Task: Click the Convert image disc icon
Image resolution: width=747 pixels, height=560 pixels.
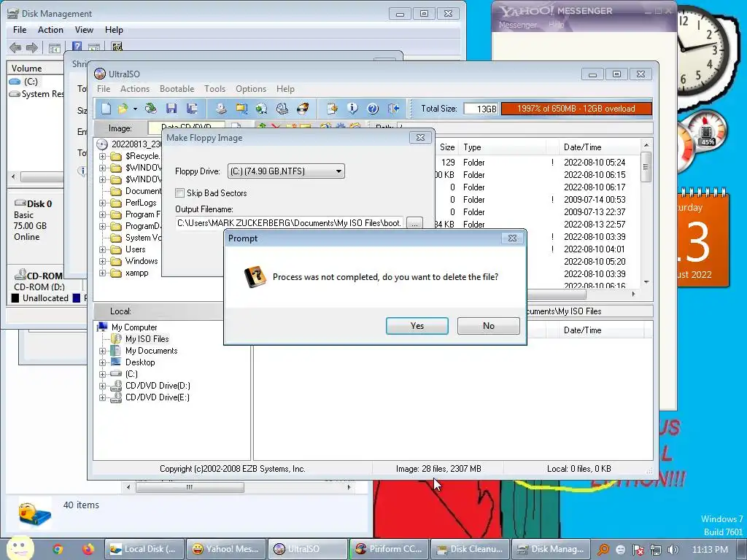Action: tap(262, 109)
